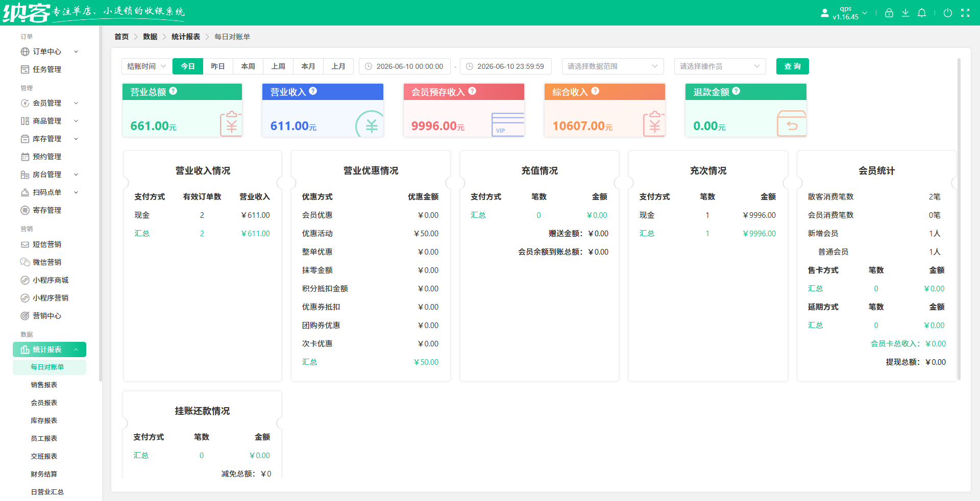
Task: Click the 小程序商城 icon
Action: click(x=24, y=280)
